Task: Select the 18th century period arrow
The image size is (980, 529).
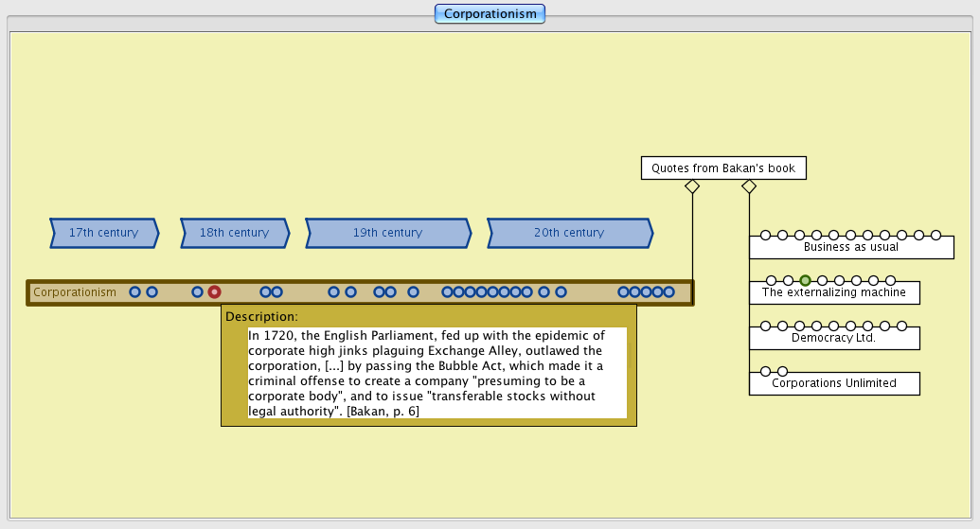Action: click(x=234, y=233)
